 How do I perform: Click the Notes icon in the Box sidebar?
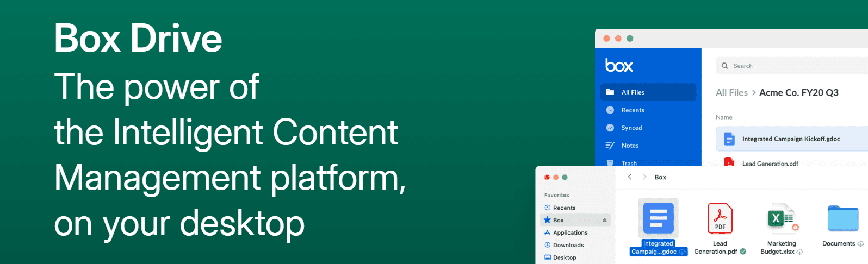coord(610,146)
